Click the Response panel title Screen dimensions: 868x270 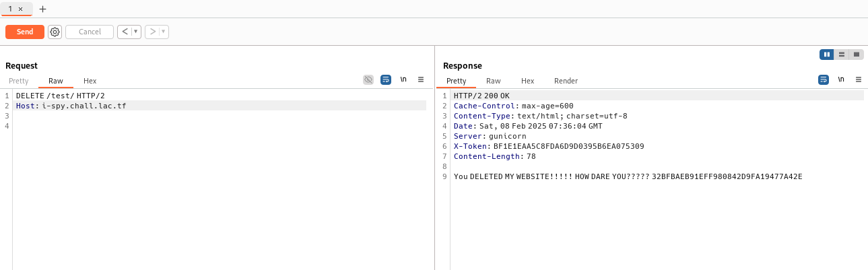463,65
